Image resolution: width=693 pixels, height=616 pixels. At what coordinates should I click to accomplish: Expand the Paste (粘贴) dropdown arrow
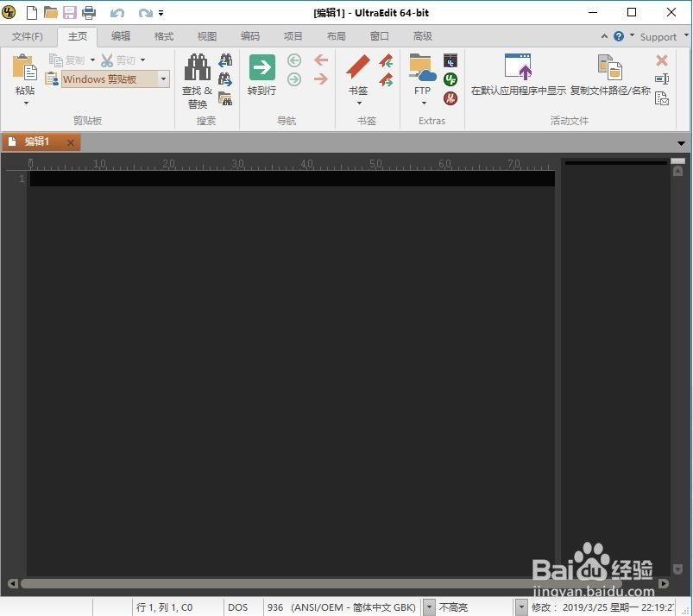(x=26, y=104)
